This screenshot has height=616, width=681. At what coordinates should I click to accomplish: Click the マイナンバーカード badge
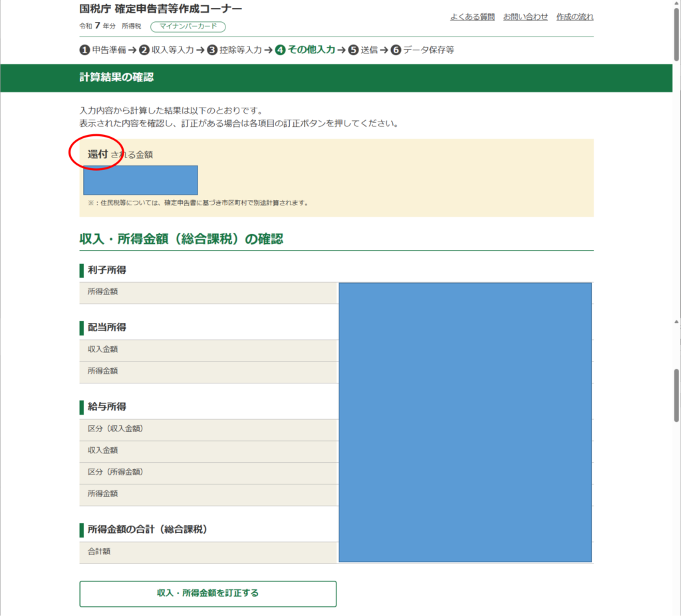(x=188, y=27)
